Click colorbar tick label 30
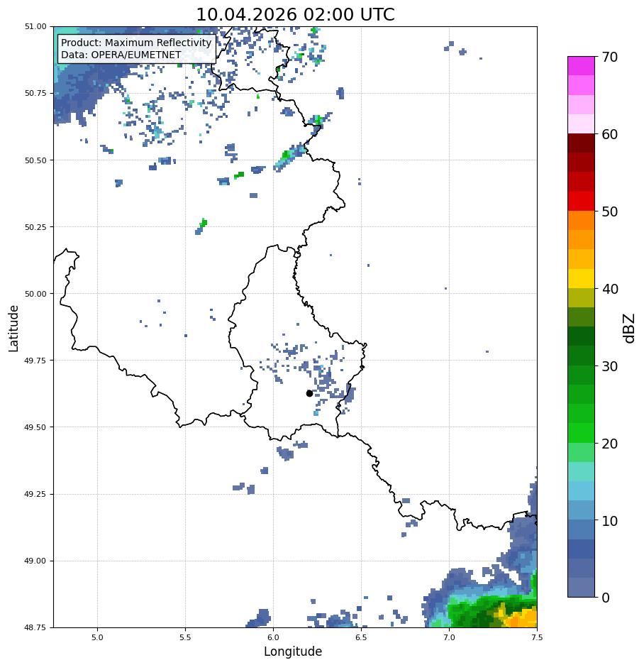 [610, 366]
